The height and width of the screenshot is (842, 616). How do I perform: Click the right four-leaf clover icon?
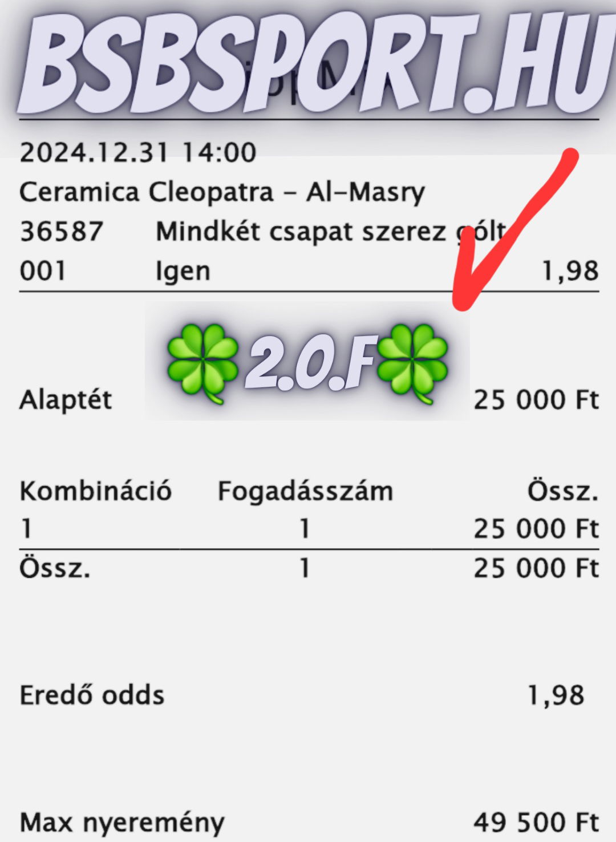(x=412, y=363)
